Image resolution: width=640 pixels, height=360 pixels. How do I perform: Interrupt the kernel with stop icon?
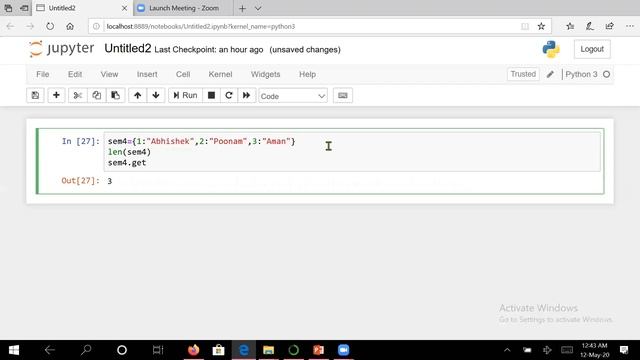tap(211, 96)
